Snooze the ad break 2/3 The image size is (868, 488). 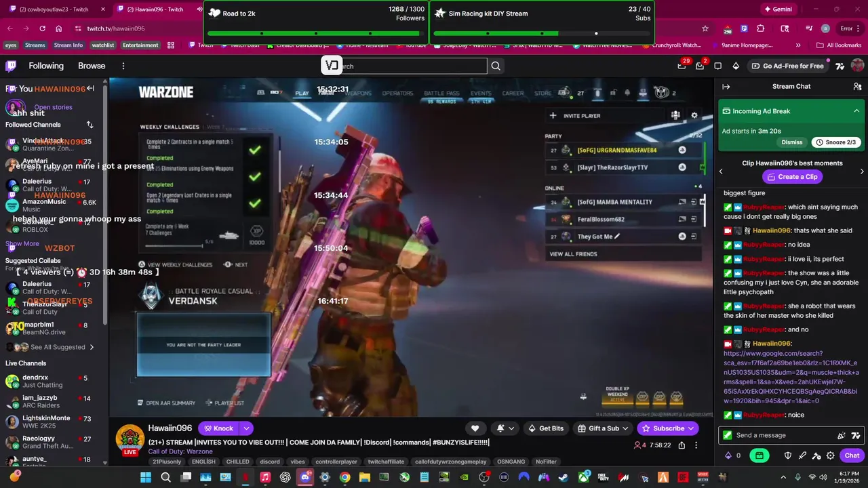(x=837, y=142)
